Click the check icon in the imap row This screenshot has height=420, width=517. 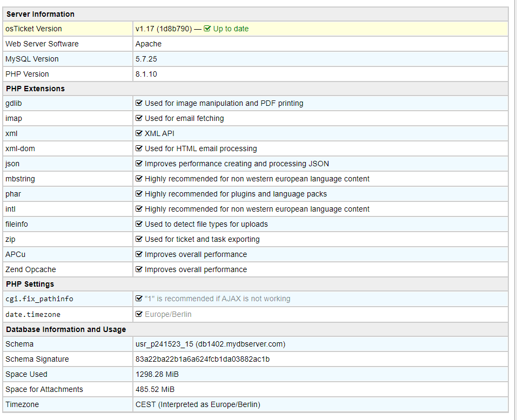(x=139, y=118)
